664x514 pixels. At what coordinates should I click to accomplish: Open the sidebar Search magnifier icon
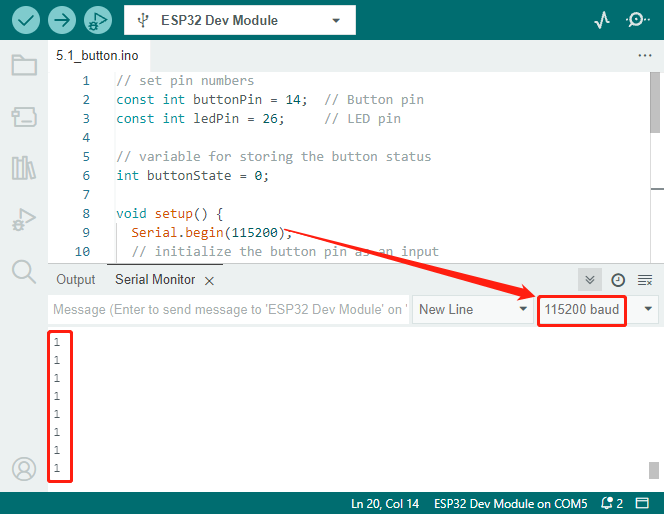24,271
